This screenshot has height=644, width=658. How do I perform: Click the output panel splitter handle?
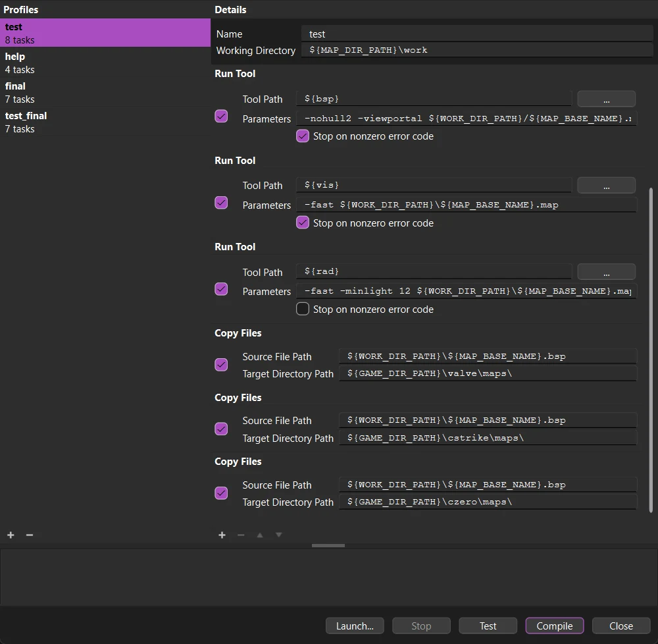[x=328, y=545]
